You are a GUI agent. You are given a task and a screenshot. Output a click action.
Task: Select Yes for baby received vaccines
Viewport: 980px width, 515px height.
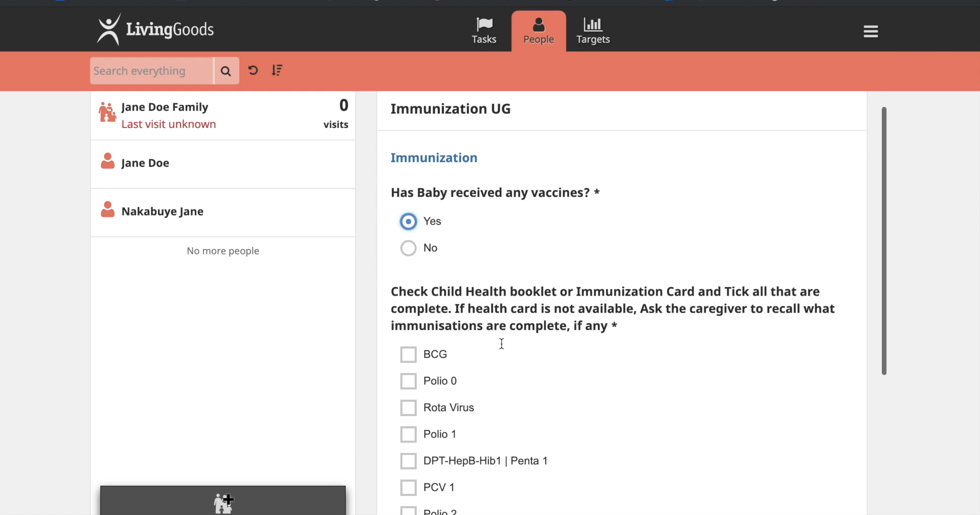click(408, 222)
